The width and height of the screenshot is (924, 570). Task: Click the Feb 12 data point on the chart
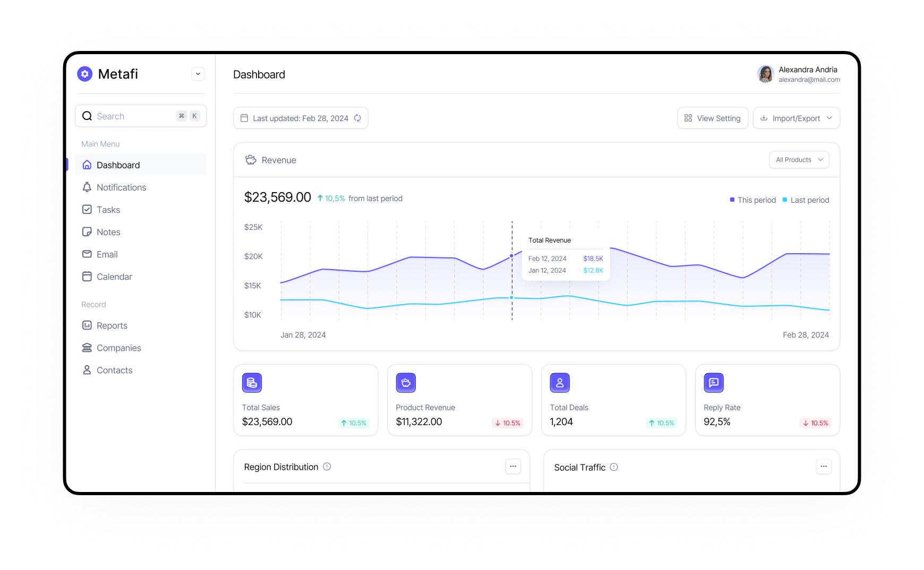click(x=512, y=256)
